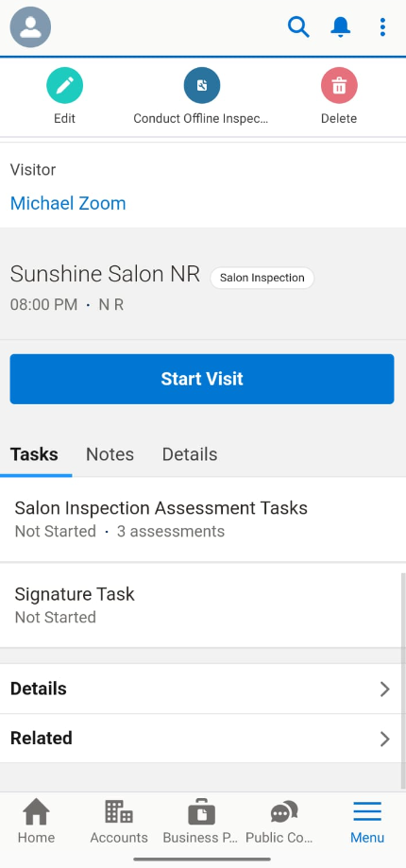Viewport: 406px width, 868px height.
Task: Open the Signature Task item
Action: pyautogui.click(x=199, y=605)
